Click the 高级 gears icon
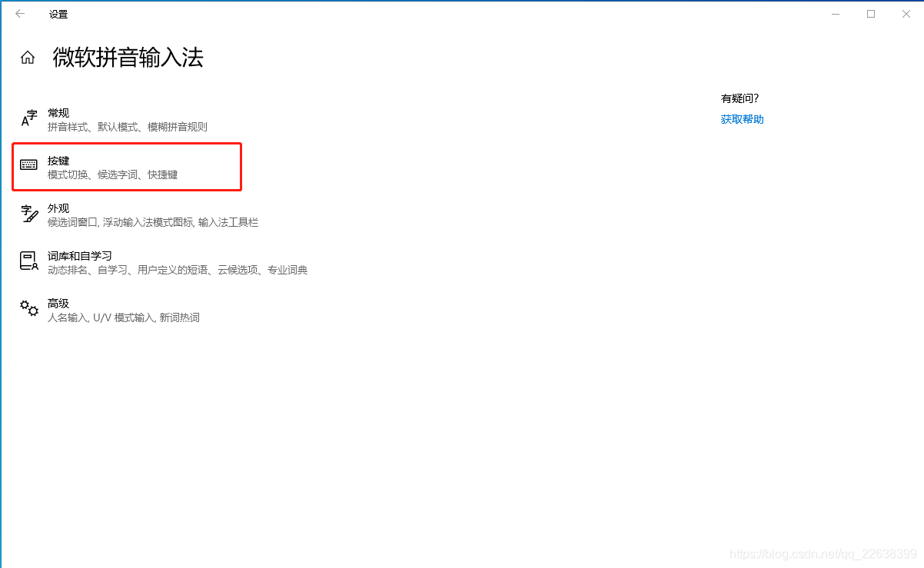Screen dimensions: 924x568 29,308
